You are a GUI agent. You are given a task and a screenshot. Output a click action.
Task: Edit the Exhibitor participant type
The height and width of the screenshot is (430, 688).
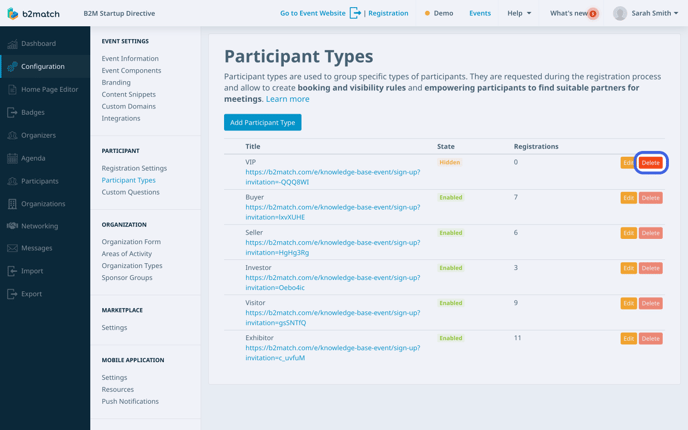pos(628,338)
